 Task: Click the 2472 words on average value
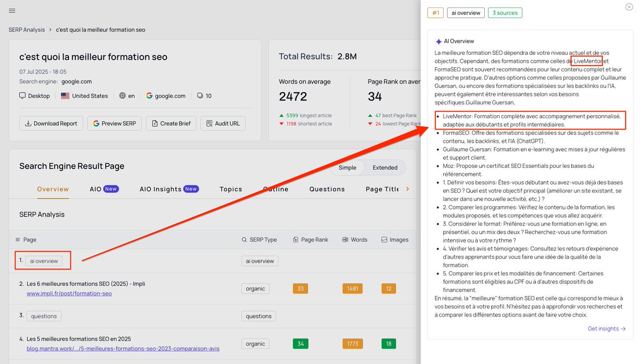[x=293, y=96]
